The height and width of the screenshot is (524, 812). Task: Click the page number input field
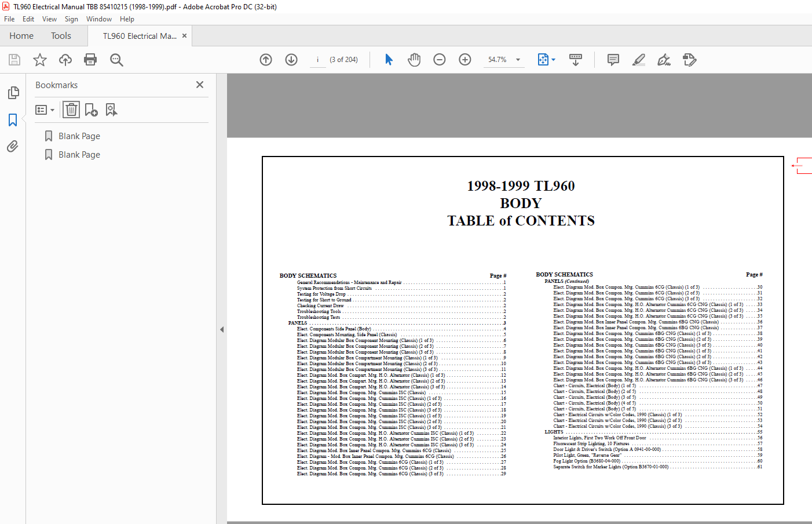coord(318,60)
